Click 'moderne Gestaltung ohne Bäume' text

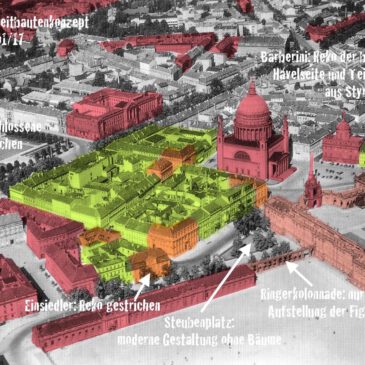(x=199, y=340)
